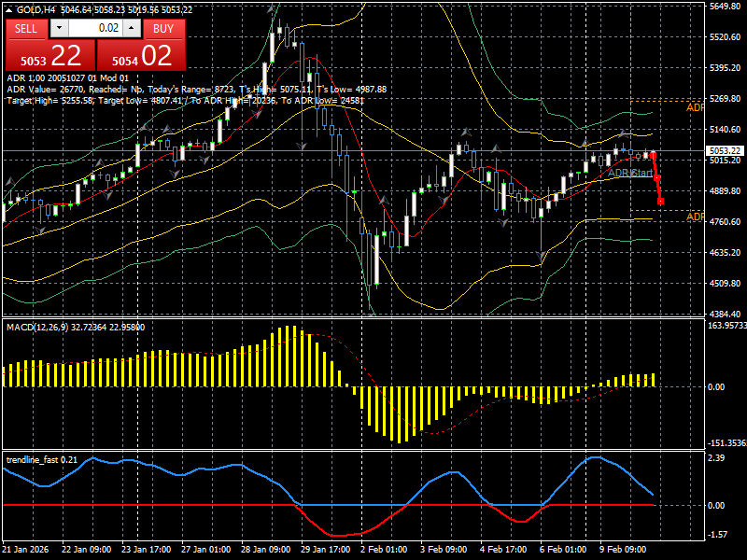Image resolution: width=747 pixels, height=560 pixels.
Task: Decrease lot volume with the down arrow
Action: (x=59, y=28)
